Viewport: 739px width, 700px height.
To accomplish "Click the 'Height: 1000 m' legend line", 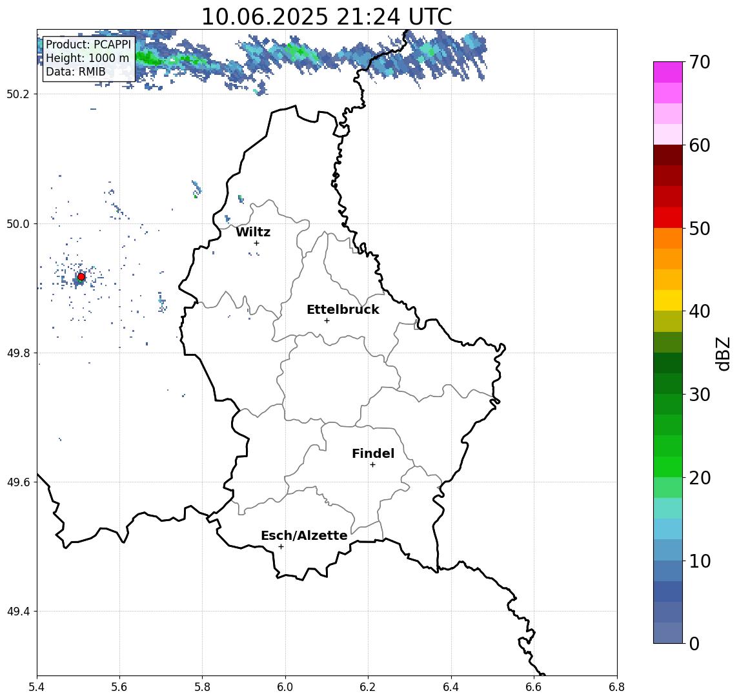I will 87,58.
